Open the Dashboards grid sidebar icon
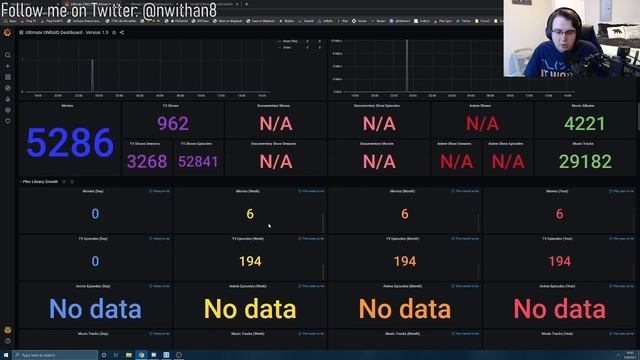The image size is (640, 360). (7, 77)
